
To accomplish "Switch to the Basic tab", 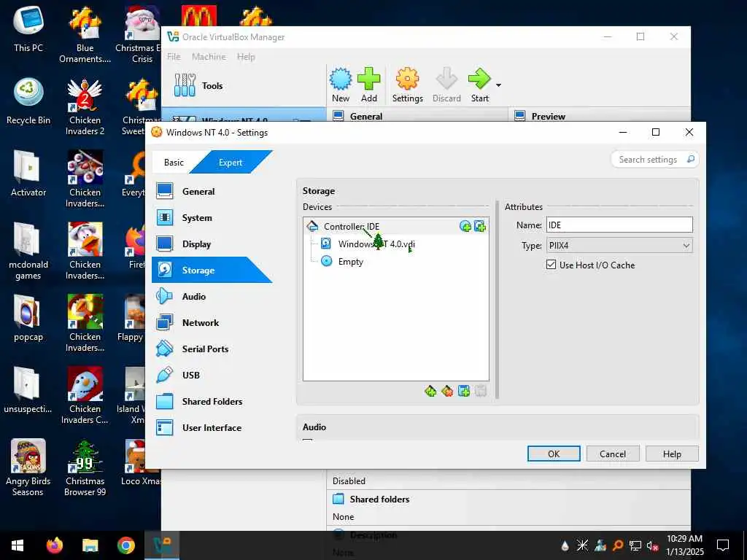I will point(174,163).
